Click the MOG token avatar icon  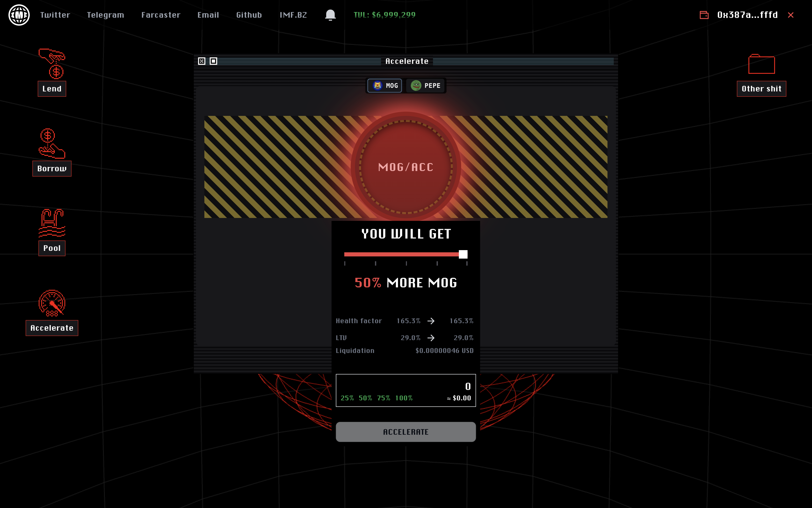click(377, 86)
